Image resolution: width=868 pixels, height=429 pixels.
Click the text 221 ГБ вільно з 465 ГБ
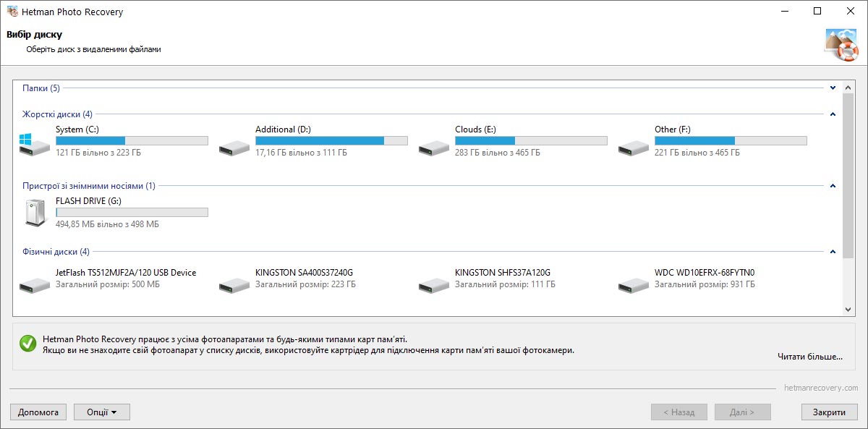[697, 153]
